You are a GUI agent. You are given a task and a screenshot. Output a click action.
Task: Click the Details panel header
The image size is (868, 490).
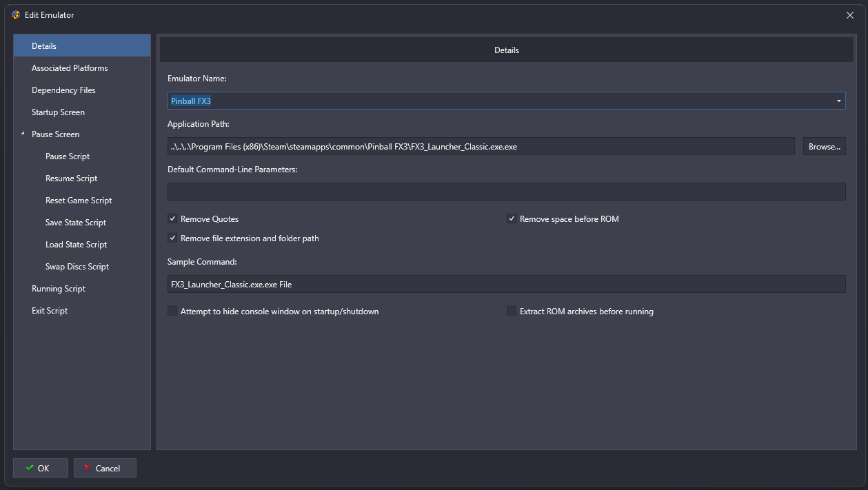point(507,50)
